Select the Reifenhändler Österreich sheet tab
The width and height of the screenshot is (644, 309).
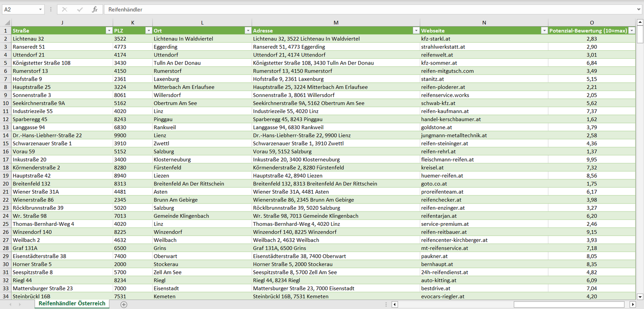72,304
